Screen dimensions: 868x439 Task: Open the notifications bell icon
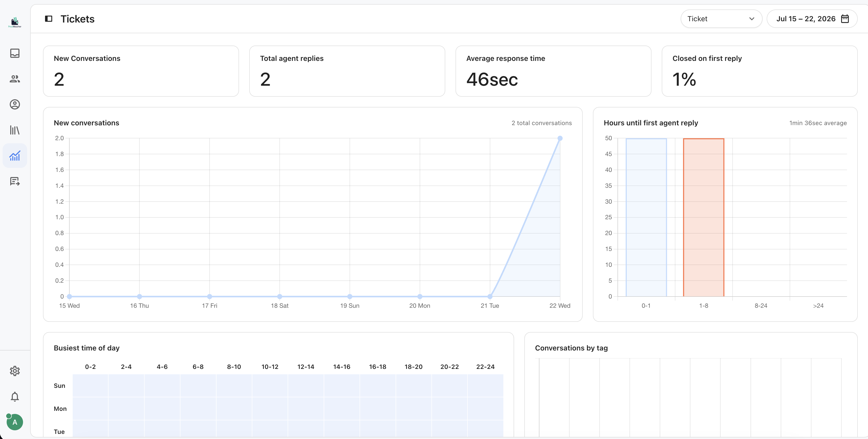point(15,397)
